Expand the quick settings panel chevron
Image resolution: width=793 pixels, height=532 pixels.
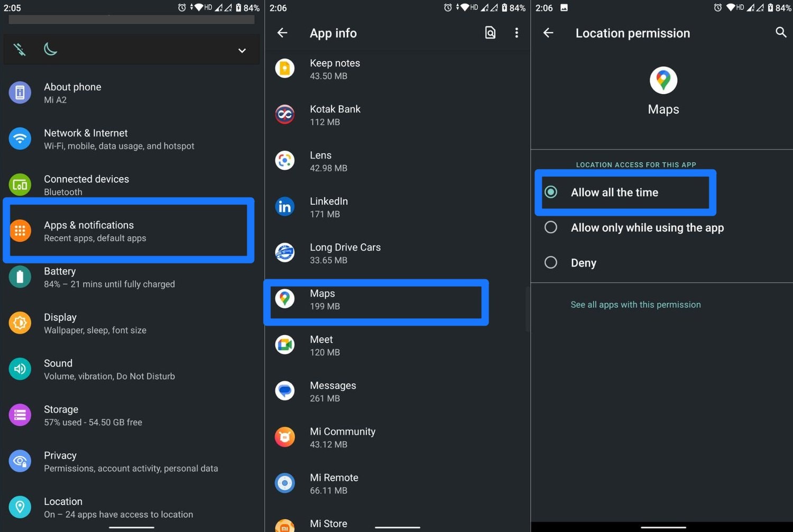242,50
